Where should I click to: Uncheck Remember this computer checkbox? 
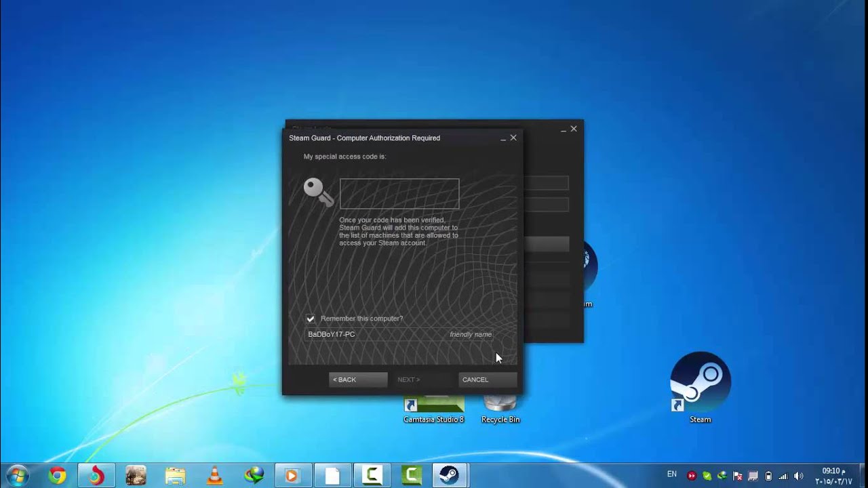[x=311, y=319]
